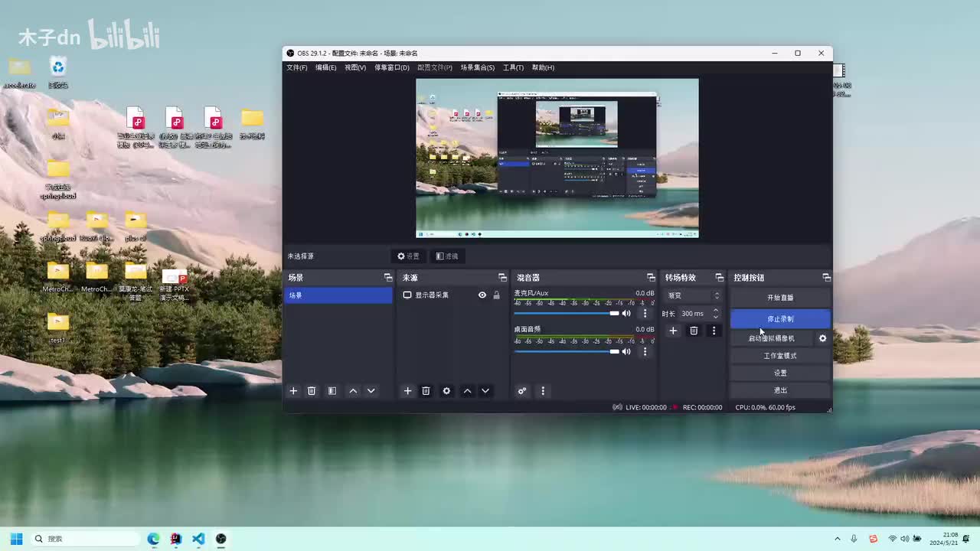The image size is (980, 551).
Task: Remove the transition with the trash icon
Action: pyautogui.click(x=694, y=331)
